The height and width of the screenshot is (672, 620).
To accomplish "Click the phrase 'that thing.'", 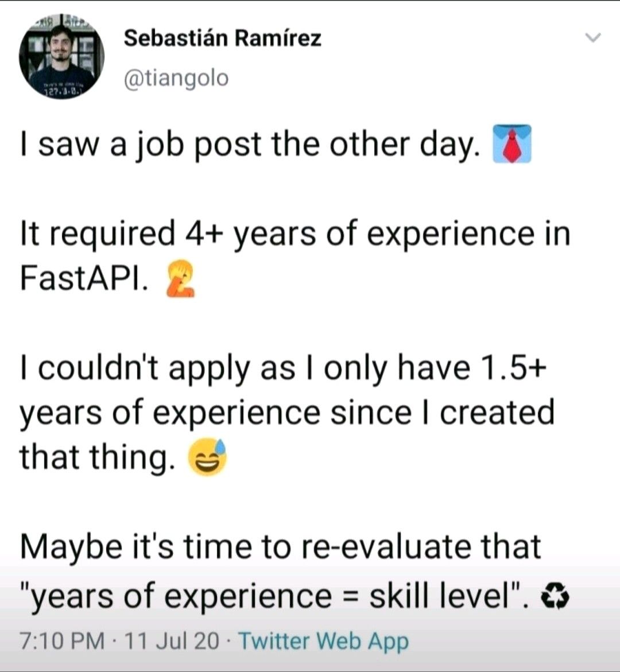I will 98,457.
